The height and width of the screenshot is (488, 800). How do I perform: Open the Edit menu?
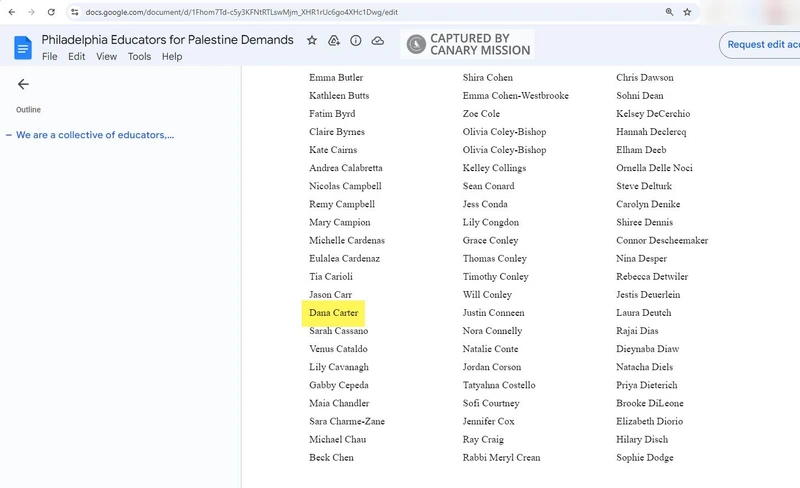click(x=77, y=57)
